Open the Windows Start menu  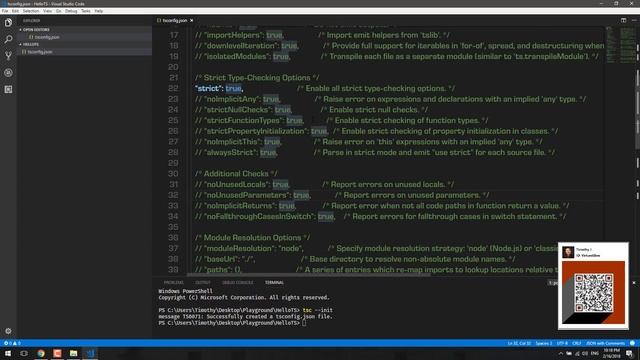8,353
